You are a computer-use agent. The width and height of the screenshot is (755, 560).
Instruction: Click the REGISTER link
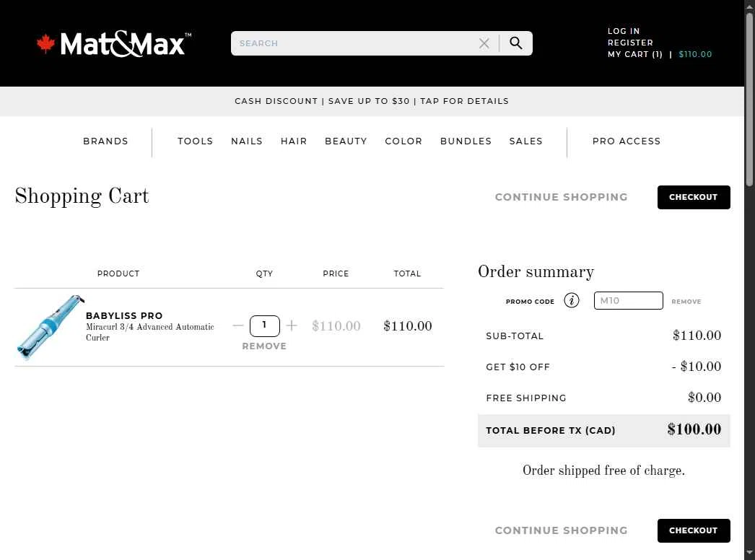[x=630, y=43]
